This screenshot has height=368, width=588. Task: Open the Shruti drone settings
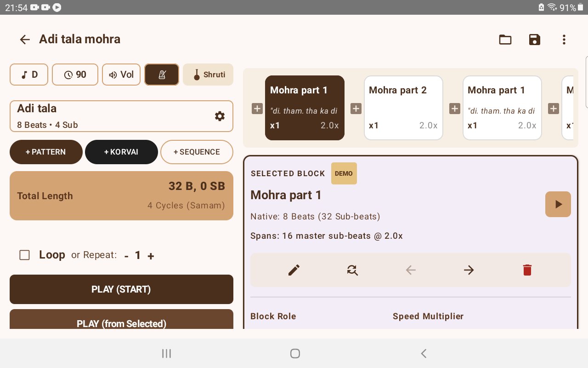tap(208, 75)
